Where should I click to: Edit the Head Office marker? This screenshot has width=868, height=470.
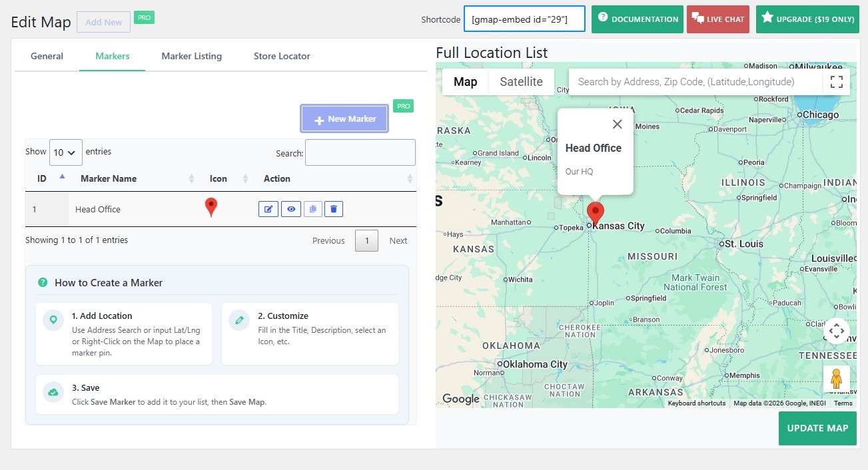268,209
